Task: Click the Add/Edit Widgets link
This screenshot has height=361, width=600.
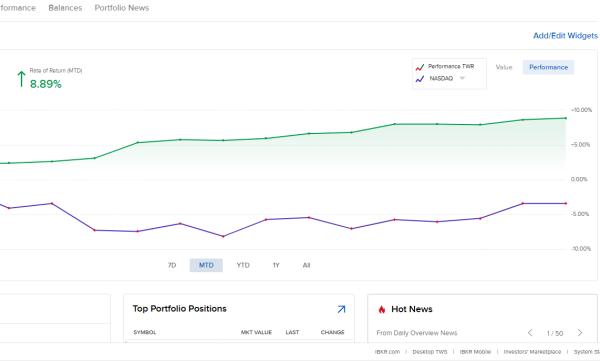Action: pos(566,36)
